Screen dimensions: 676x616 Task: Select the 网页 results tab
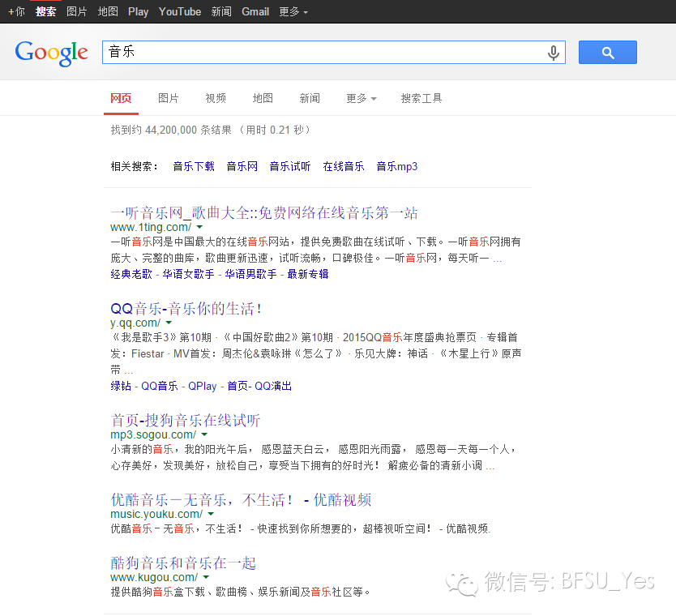tap(121, 98)
